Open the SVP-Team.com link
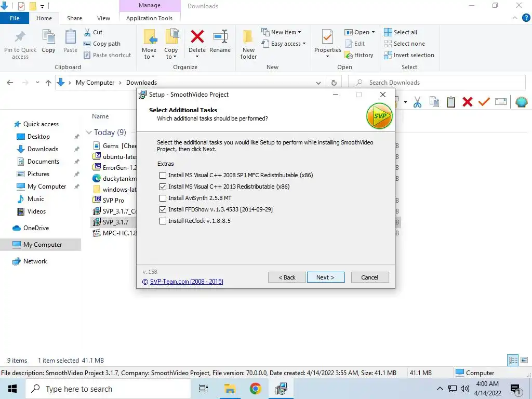Screen dimensions: 532x399 coord(187,282)
